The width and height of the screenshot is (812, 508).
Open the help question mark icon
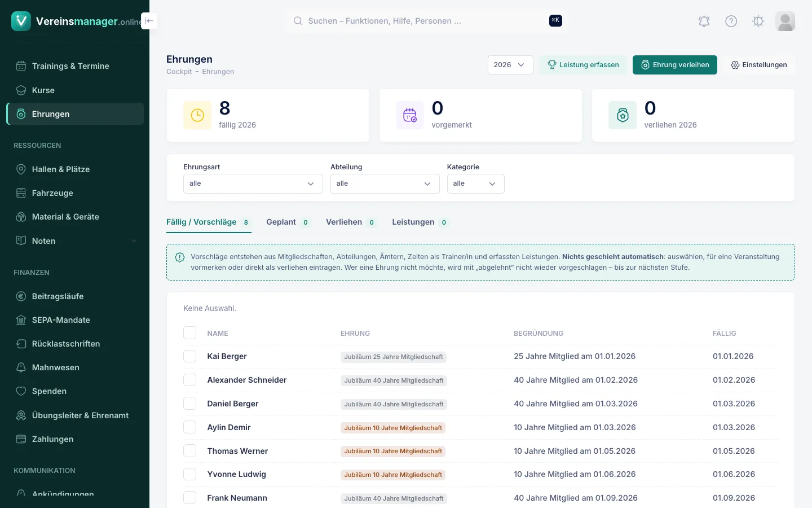coord(731,21)
